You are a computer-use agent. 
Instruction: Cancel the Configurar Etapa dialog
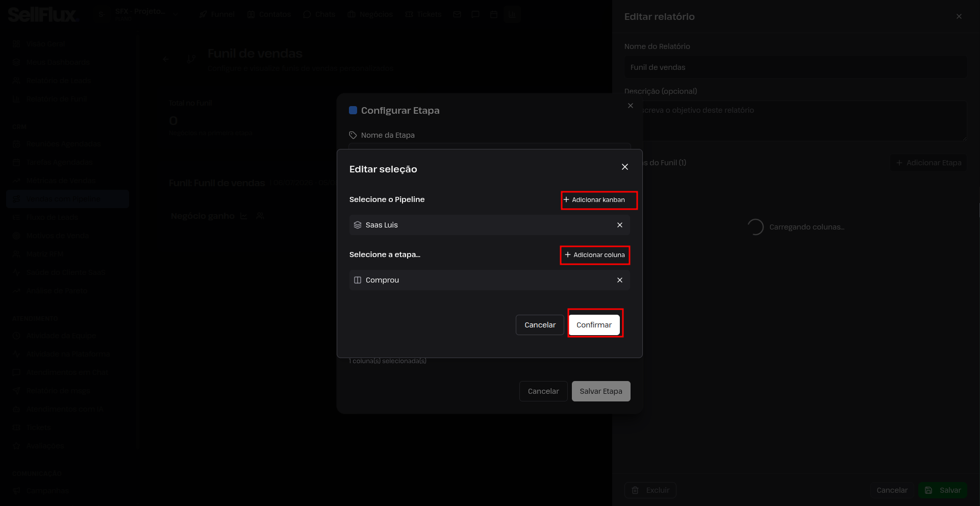point(543,391)
